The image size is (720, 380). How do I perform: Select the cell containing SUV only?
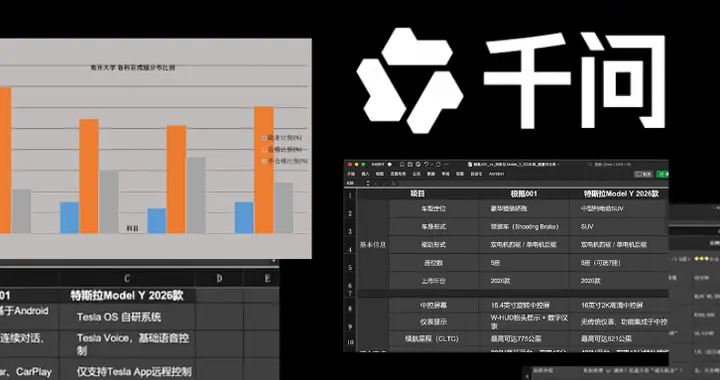pyautogui.click(x=619, y=227)
